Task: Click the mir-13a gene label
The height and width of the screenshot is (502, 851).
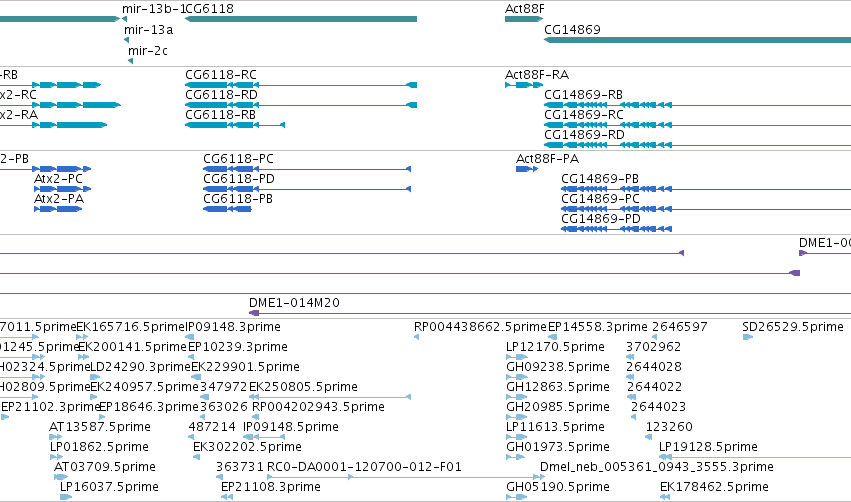Action: click(x=148, y=30)
